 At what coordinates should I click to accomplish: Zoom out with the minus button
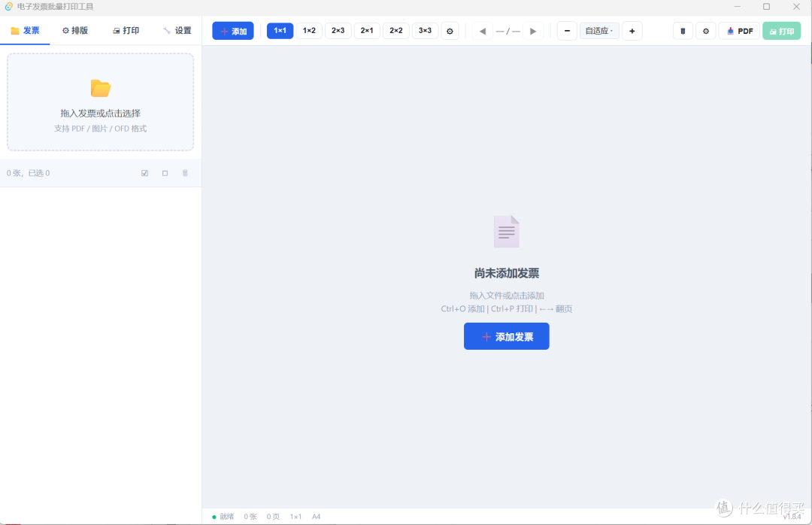click(x=567, y=31)
